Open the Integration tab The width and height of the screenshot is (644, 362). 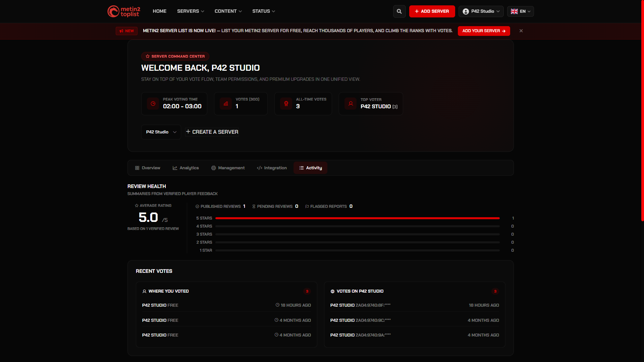tap(272, 168)
